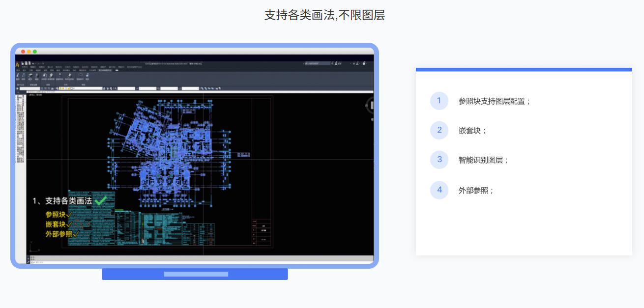Select the numbered circle 4 badge
The height and width of the screenshot is (308, 644).
[439, 190]
